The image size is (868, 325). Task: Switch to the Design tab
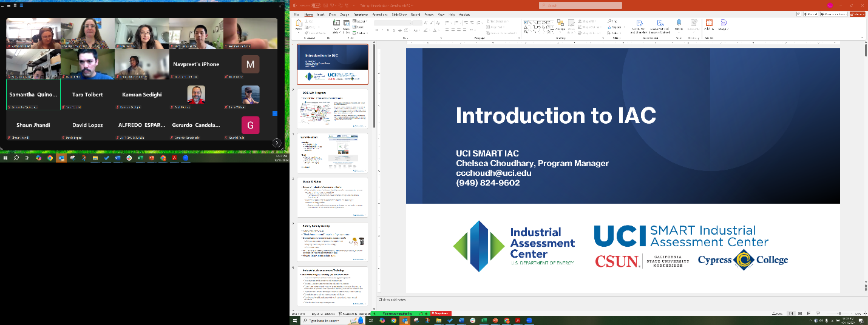click(x=344, y=15)
